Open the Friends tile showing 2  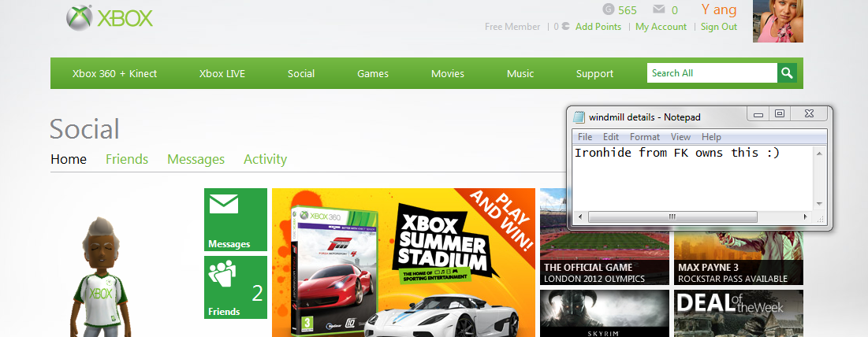pyautogui.click(x=236, y=287)
